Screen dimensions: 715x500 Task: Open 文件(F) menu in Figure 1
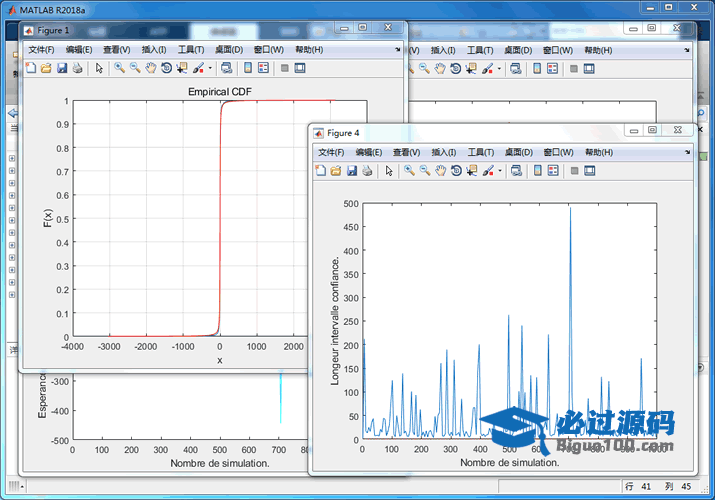(x=41, y=50)
